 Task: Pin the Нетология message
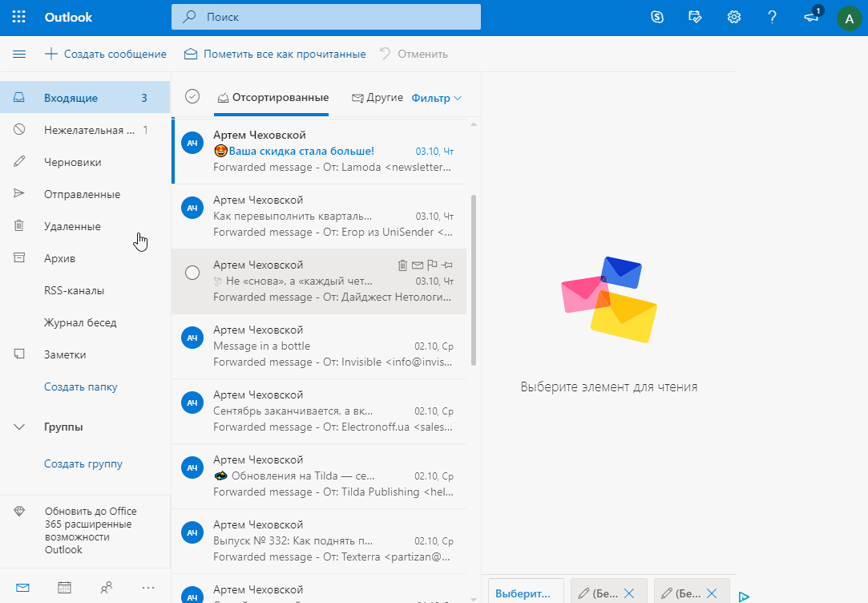pos(447,265)
